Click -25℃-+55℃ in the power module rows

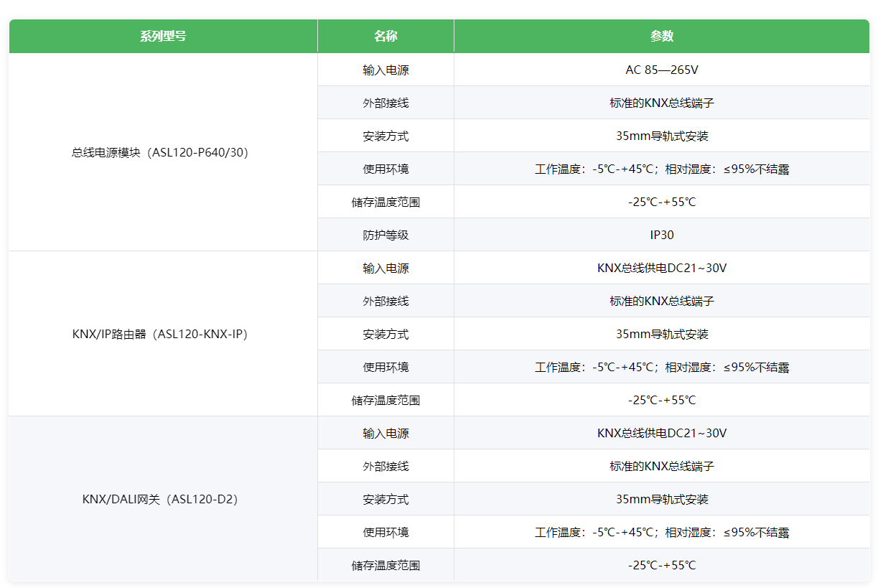tap(661, 202)
